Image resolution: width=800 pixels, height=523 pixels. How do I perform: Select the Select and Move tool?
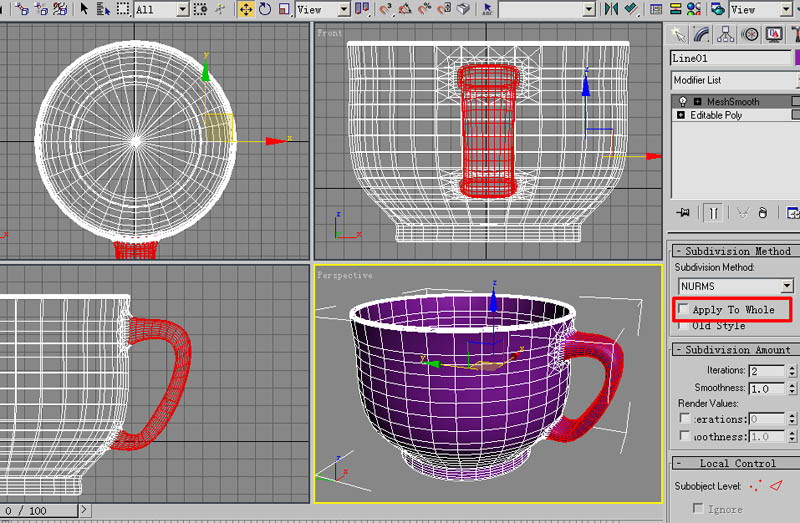(245, 9)
